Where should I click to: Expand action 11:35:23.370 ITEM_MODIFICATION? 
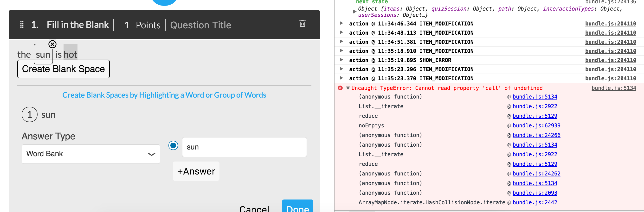341,78
